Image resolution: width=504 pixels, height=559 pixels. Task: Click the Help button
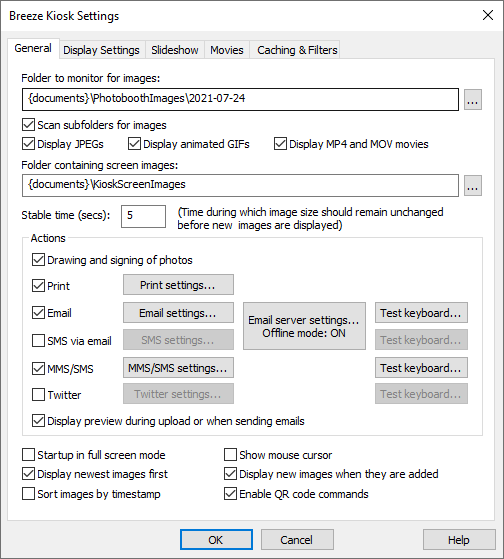[x=459, y=539]
